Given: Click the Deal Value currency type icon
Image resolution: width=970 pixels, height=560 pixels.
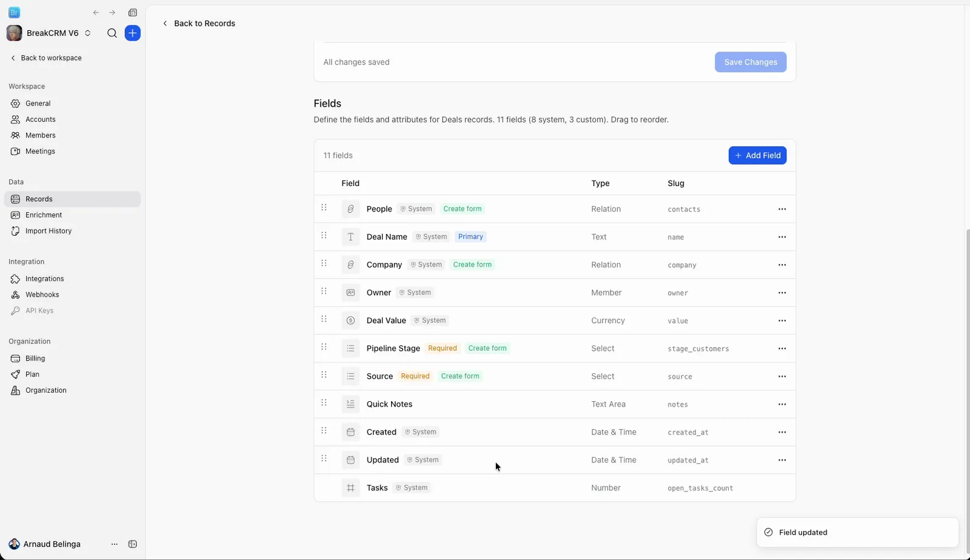Looking at the screenshot, I should 350,321.
